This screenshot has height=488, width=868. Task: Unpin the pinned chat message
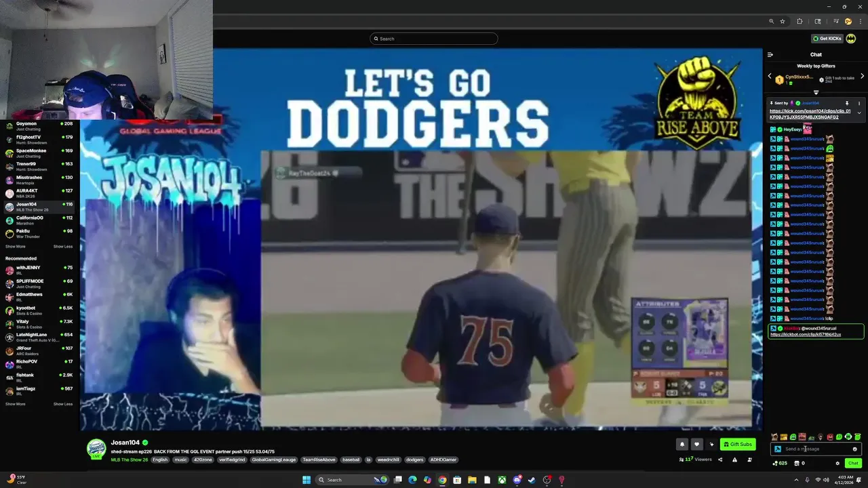click(x=847, y=103)
